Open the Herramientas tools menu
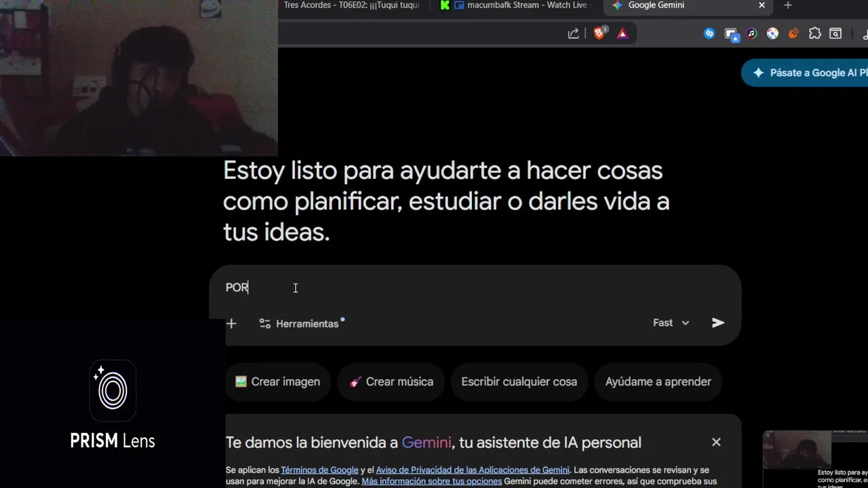The height and width of the screenshot is (488, 868). 302,323
